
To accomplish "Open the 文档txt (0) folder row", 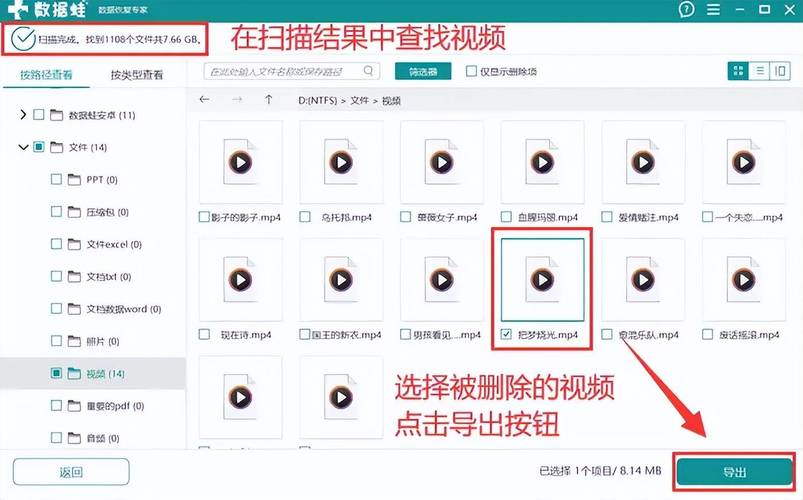I will point(93,277).
